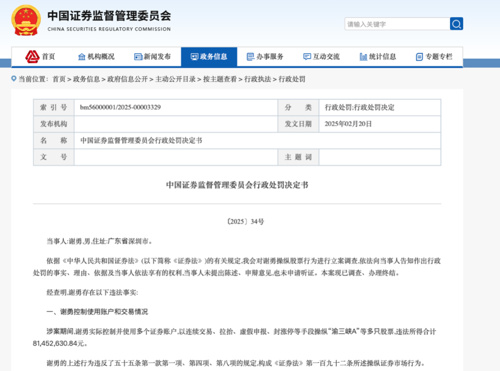Open the 首页 navigation tab
This screenshot has width=500, height=371.
pyautogui.click(x=40, y=57)
